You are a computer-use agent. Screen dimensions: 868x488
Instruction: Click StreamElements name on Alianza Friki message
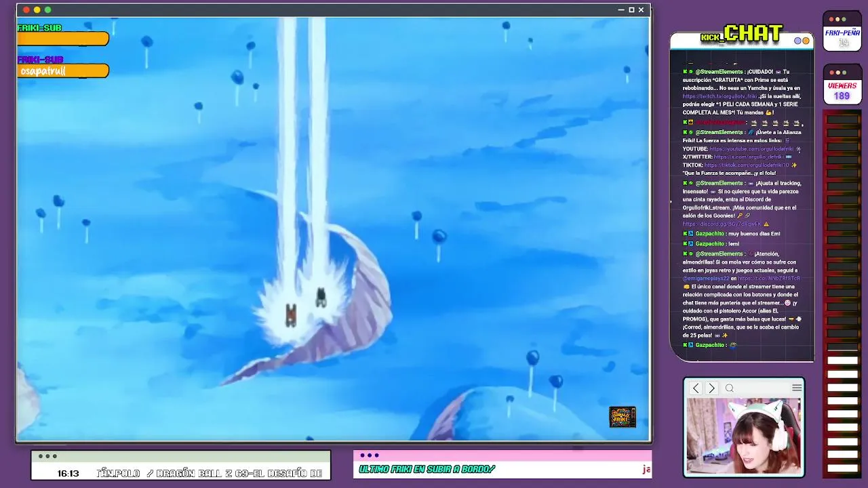tap(719, 132)
